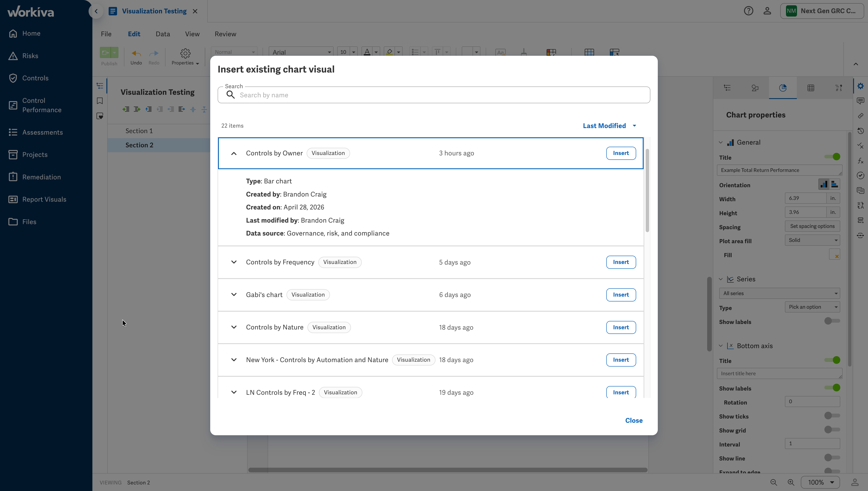Toggle the Show line switch
868x491 pixels.
click(x=832, y=458)
